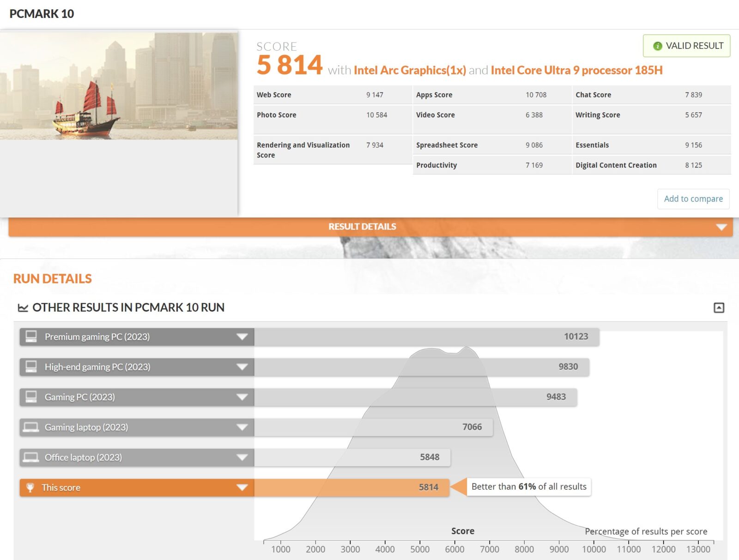This screenshot has width=739, height=560.
Task: Click the desktop icon beside Premium gaming PC
Action: pos(31,337)
